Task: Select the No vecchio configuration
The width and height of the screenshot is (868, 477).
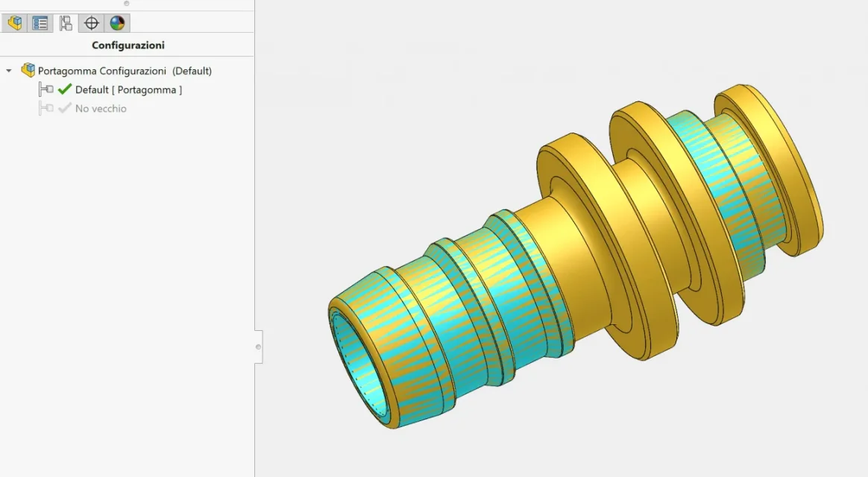Action: tap(101, 109)
